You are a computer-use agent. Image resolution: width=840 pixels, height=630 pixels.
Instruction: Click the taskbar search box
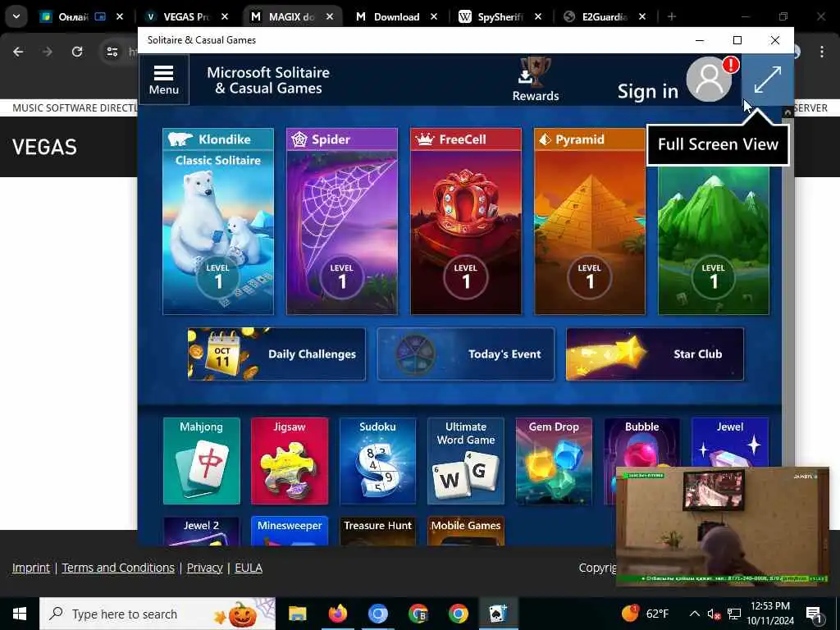(x=157, y=614)
